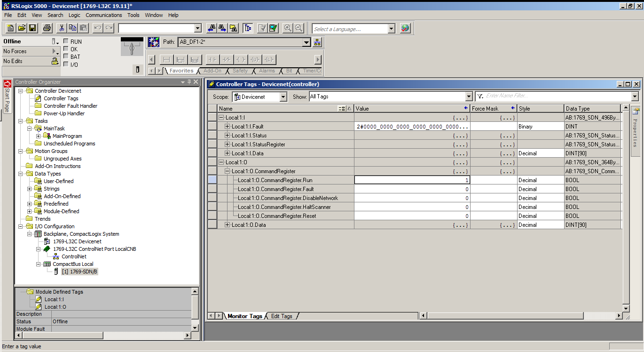Viewport: 644px width, 352px height.
Task: Click the New file toolbar icon
Action: 10,28
